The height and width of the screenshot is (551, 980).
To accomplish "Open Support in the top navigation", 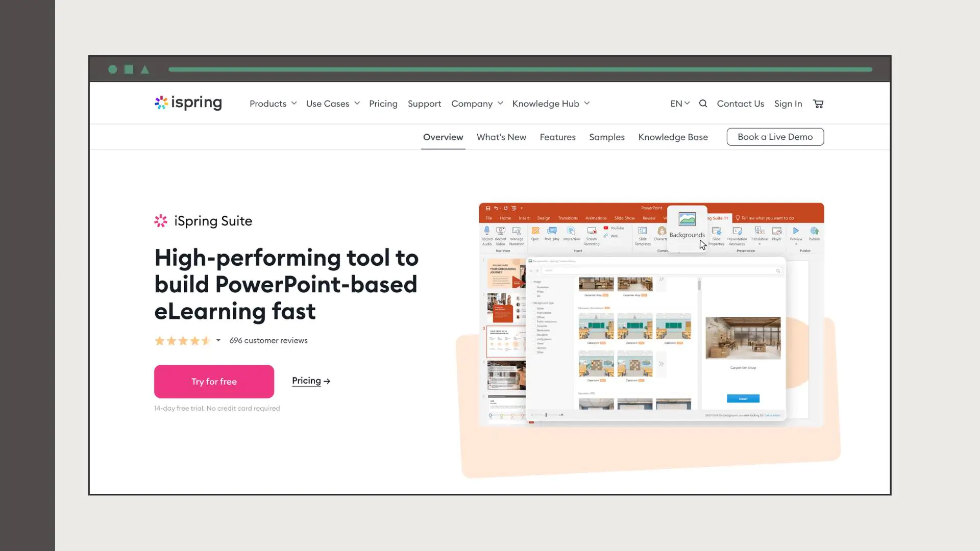I will pos(424,104).
